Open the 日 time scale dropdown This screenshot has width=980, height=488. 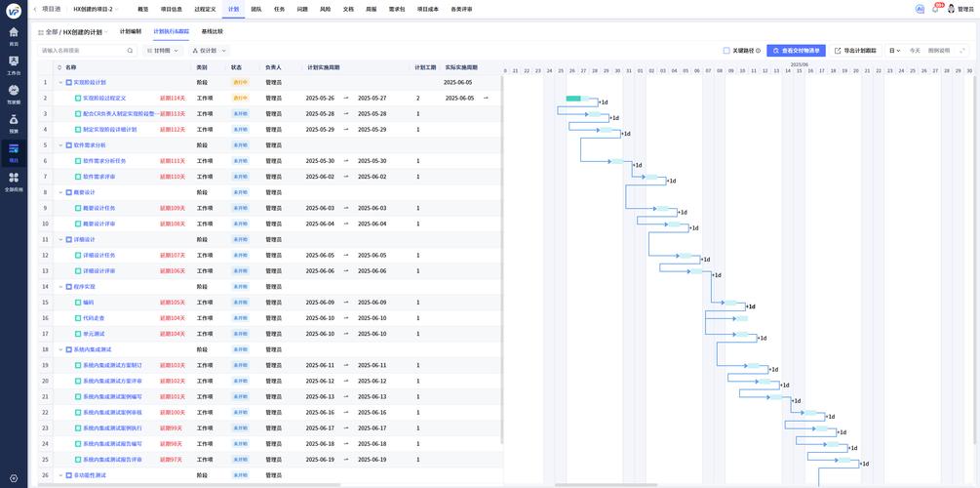[x=895, y=51]
